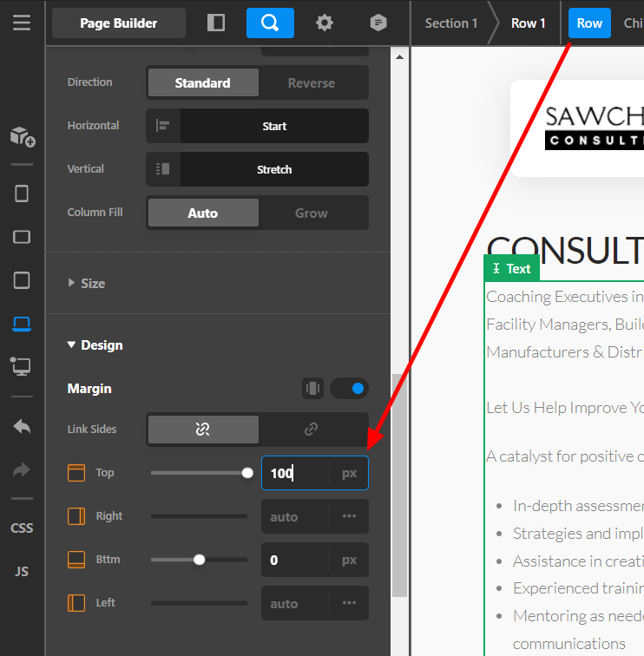The image size is (644, 656).
Task: Click the horizontal alignment start icon
Action: pos(163,126)
